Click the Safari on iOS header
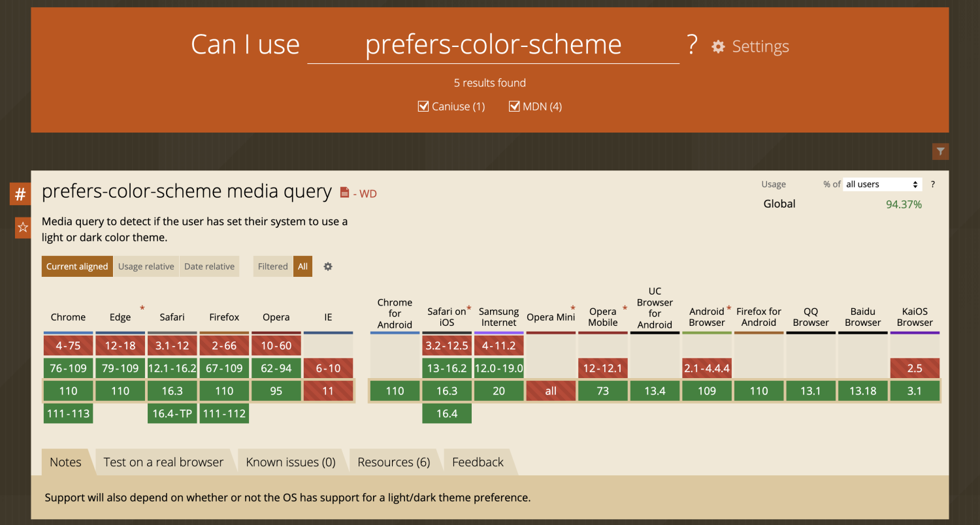Screen dimensions: 980x525 447,317
